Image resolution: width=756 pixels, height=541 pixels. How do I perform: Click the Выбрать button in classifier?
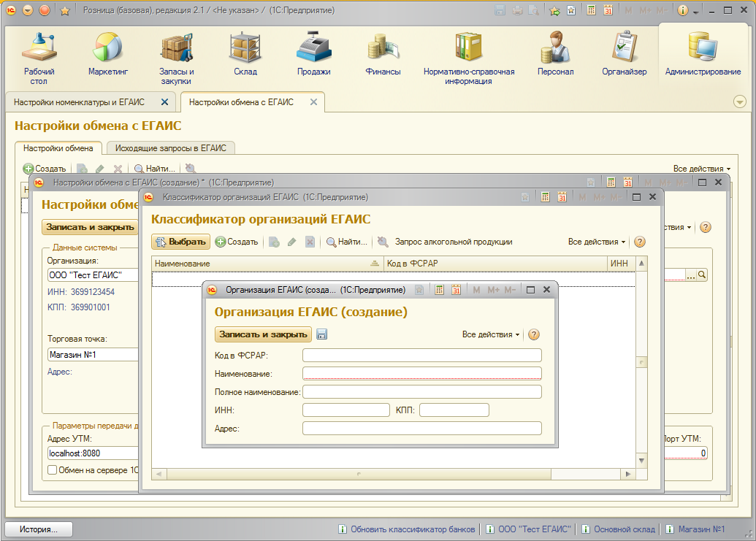[181, 242]
